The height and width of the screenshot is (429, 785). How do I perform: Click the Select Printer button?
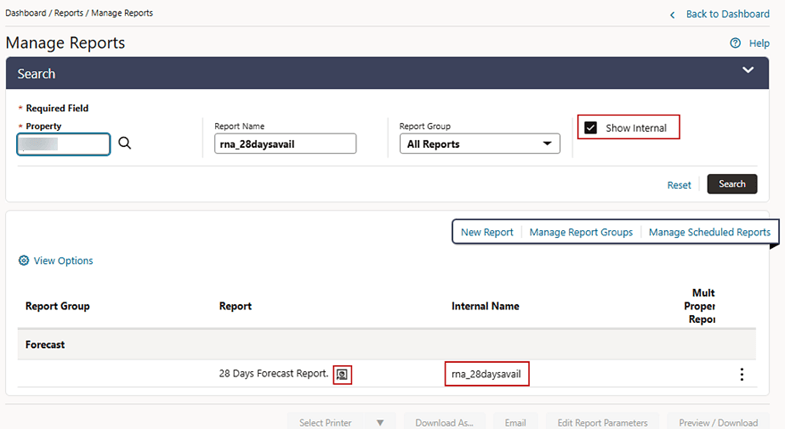pyautogui.click(x=325, y=422)
